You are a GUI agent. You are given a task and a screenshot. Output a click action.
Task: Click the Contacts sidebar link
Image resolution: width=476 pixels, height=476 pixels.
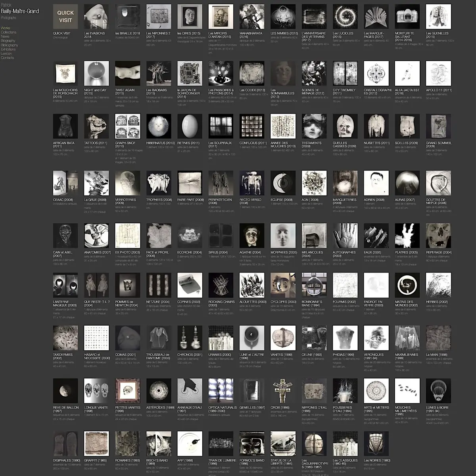[x=7, y=58]
